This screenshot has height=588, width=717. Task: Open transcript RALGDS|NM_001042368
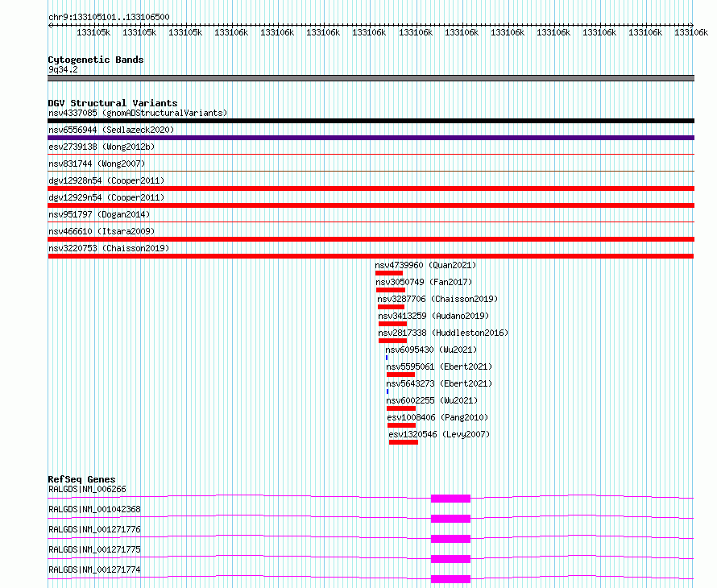click(x=94, y=509)
